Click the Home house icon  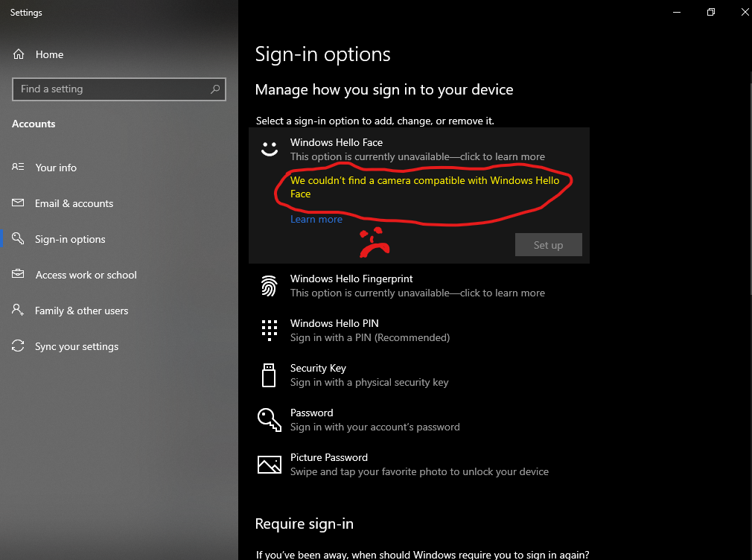pos(18,54)
